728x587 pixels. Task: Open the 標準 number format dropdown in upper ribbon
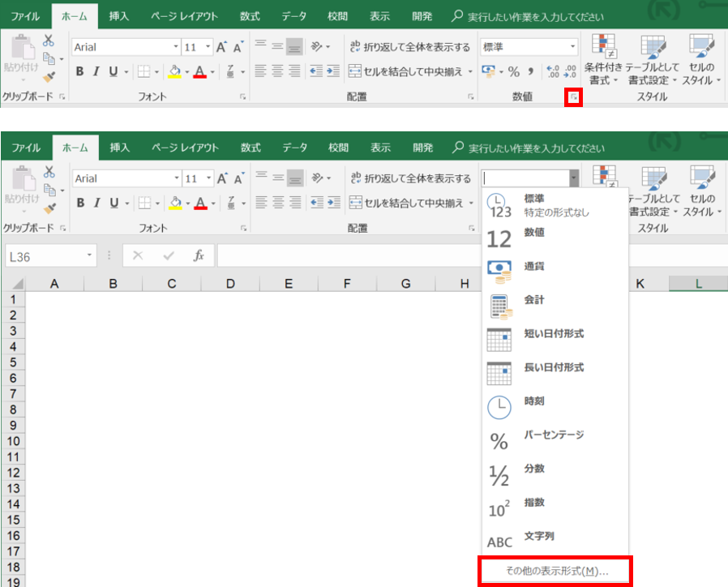coord(572,47)
